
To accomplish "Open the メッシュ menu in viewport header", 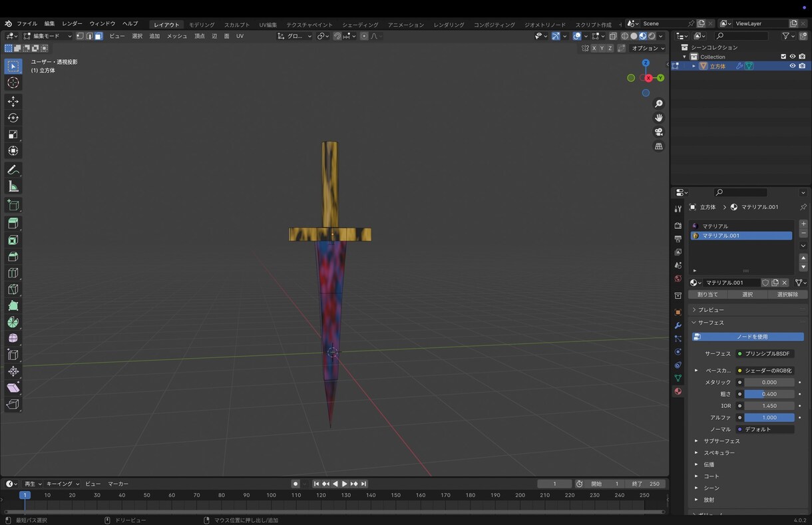I will click(176, 36).
